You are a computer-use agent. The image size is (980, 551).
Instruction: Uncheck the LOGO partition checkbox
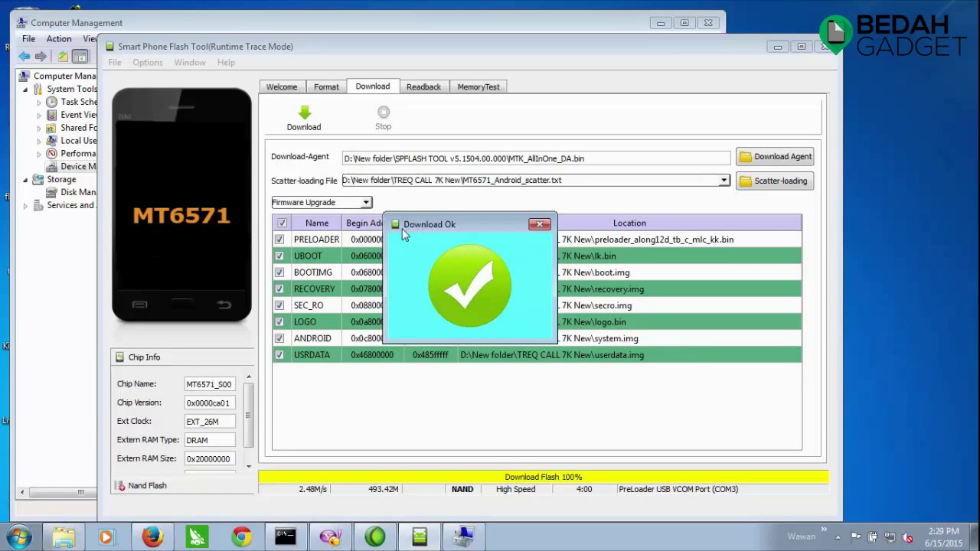point(279,321)
